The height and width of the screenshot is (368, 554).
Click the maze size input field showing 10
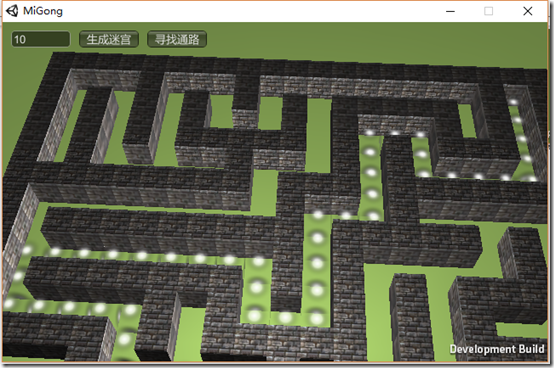(41, 39)
